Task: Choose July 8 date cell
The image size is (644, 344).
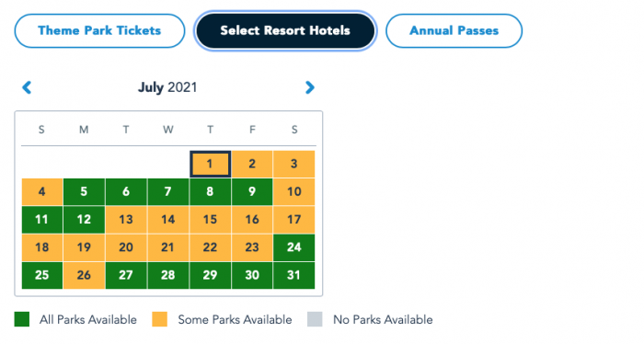Action: point(210,191)
